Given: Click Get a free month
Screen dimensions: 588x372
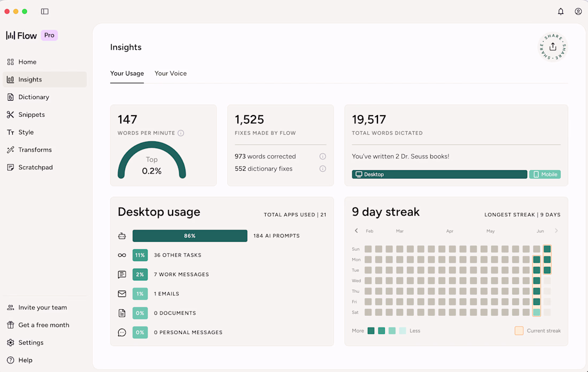Looking at the screenshot, I should (44, 325).
